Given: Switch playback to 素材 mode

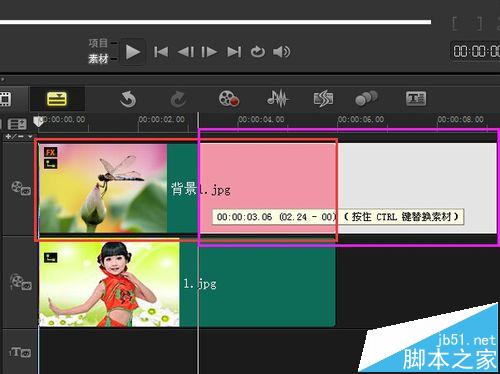Looking at the screenshot, I should point(99,59).
